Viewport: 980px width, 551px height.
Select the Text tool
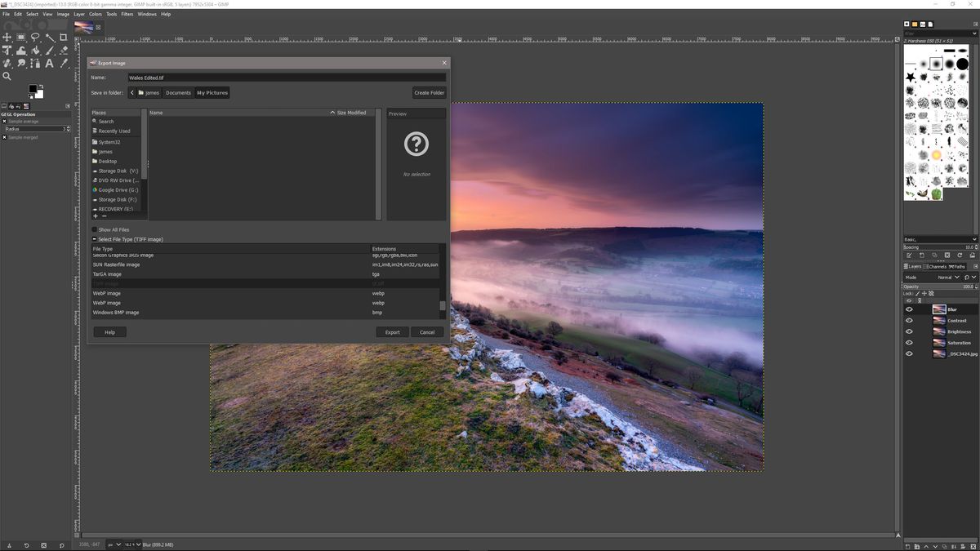pos(51,64)
